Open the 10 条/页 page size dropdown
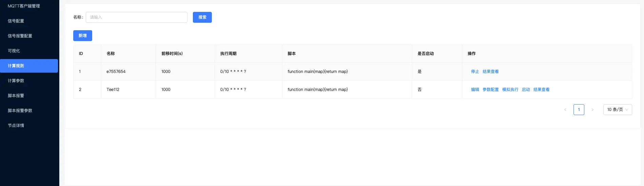This screenshot has width=644, height=186. 618,110
